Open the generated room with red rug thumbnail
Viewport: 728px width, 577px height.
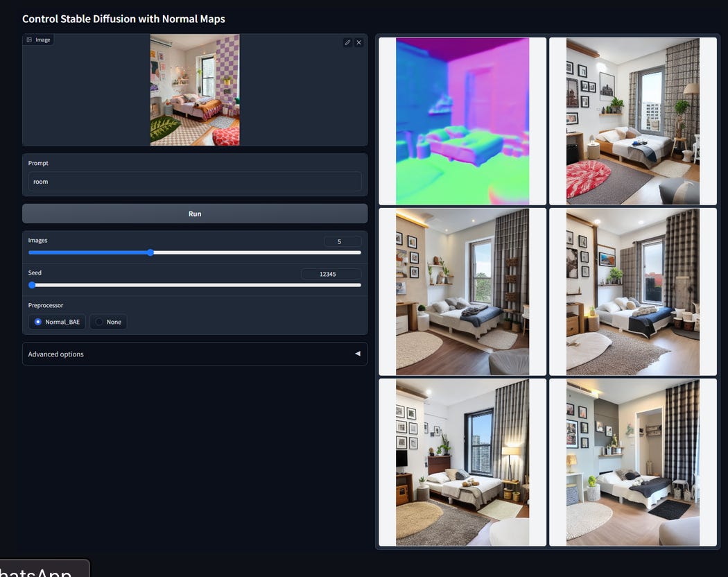pyautogui.click(x=633, y=121)
